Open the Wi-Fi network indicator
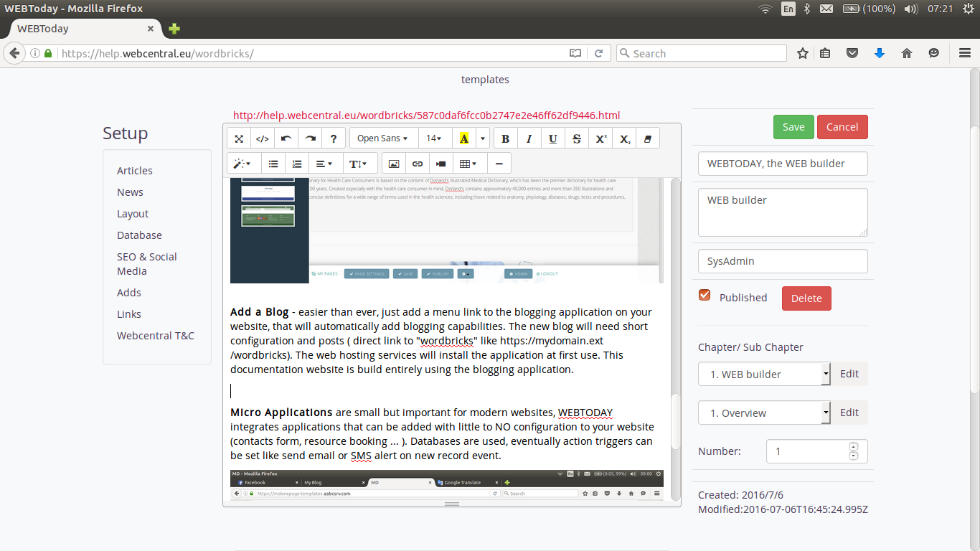 (765, 9)
